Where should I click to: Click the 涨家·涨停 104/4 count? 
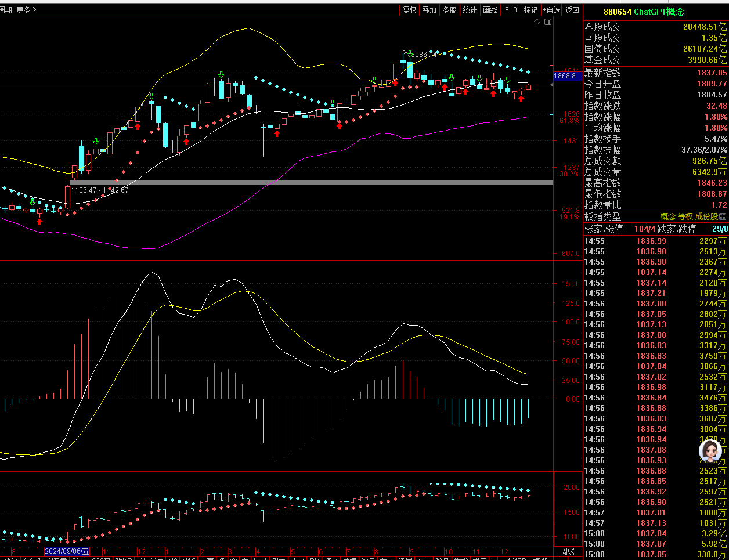point(645,229)
